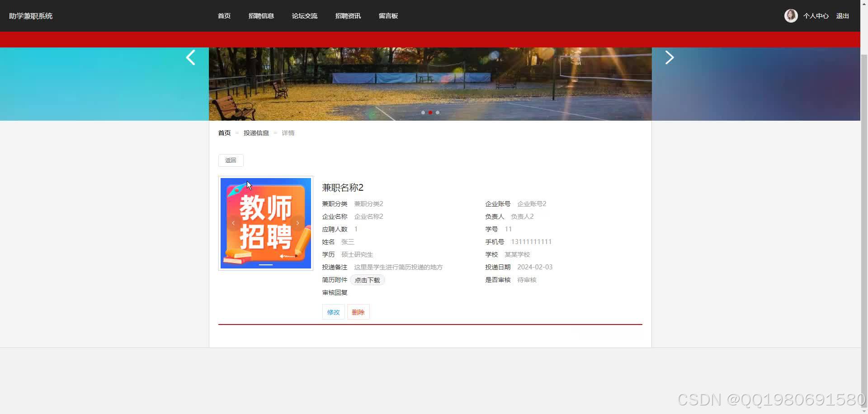Click the previous slide arrow on the carousel
The height and width of the screenshot is (414, 868).
190,57
